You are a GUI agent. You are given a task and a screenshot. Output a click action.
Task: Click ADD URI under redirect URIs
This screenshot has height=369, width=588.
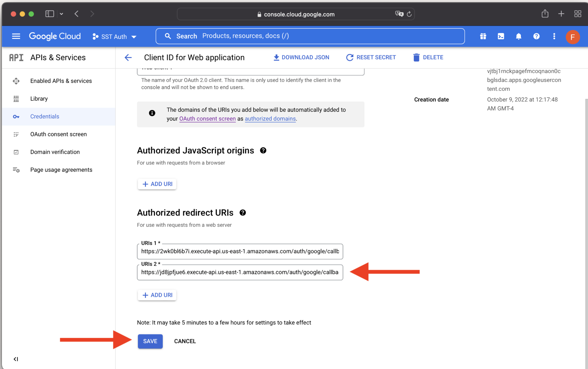click(x=157, y=295)
